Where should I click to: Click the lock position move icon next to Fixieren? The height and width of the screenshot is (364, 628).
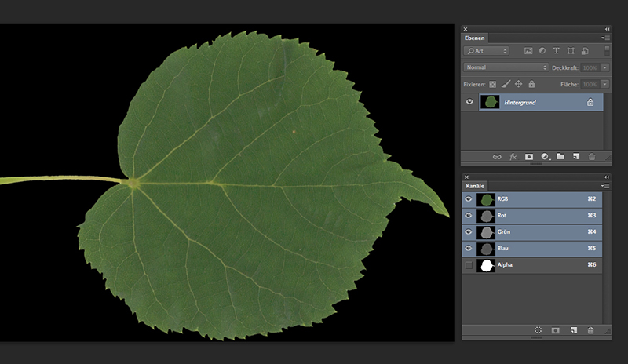click(518, 84)
